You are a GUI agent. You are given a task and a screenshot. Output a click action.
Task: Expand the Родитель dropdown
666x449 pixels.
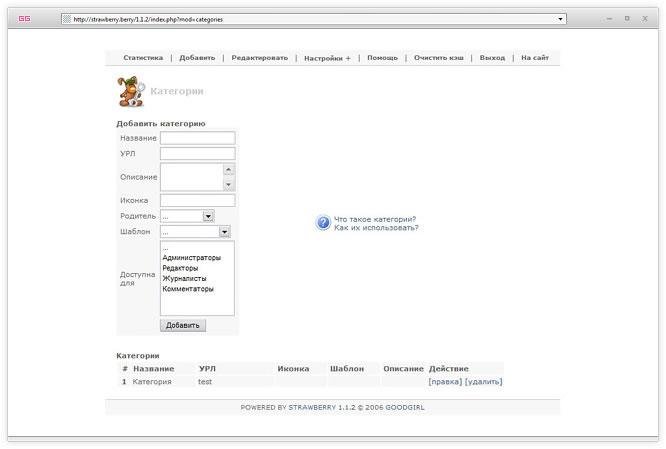coord(208,216)
